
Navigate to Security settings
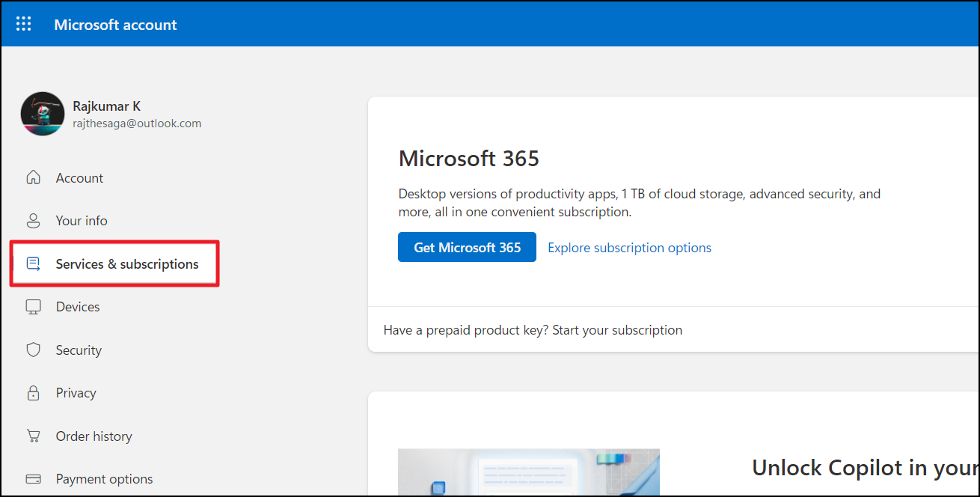point(79,350)
